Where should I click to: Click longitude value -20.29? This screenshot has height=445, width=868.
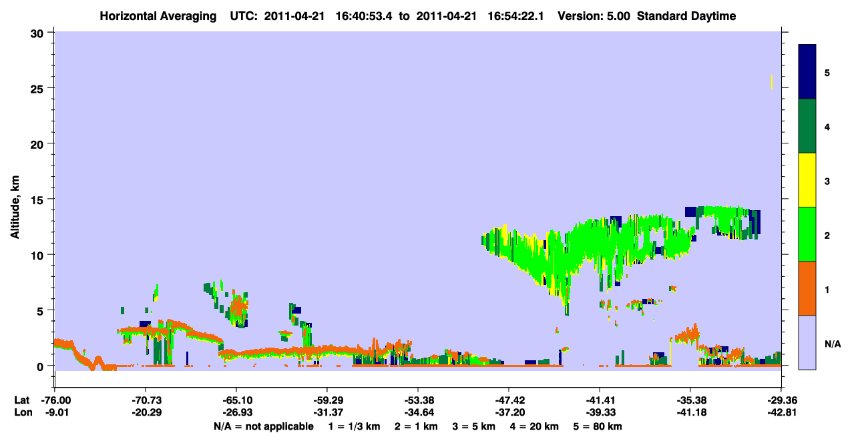coord(145,412)
